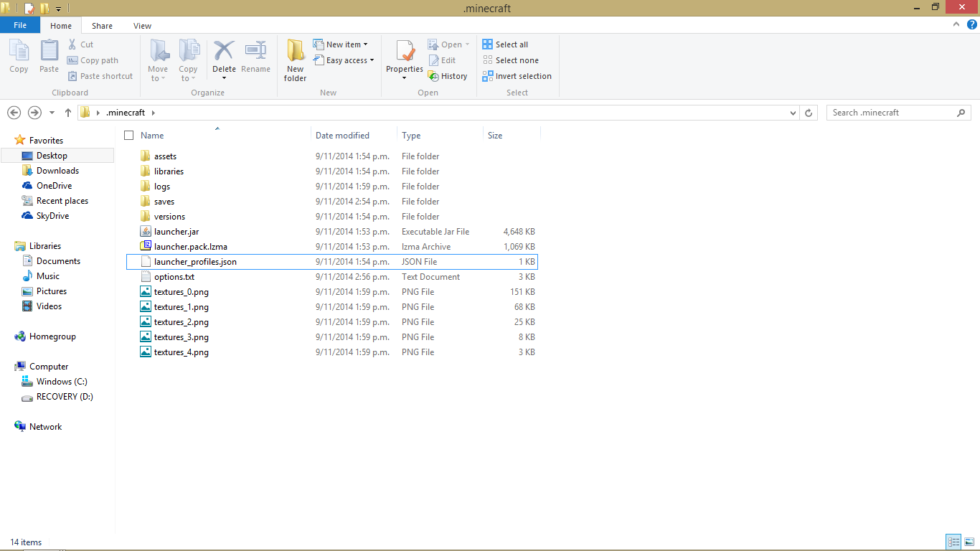Switch to the View ribbon tab
The image size is (980, 551).
142,25
